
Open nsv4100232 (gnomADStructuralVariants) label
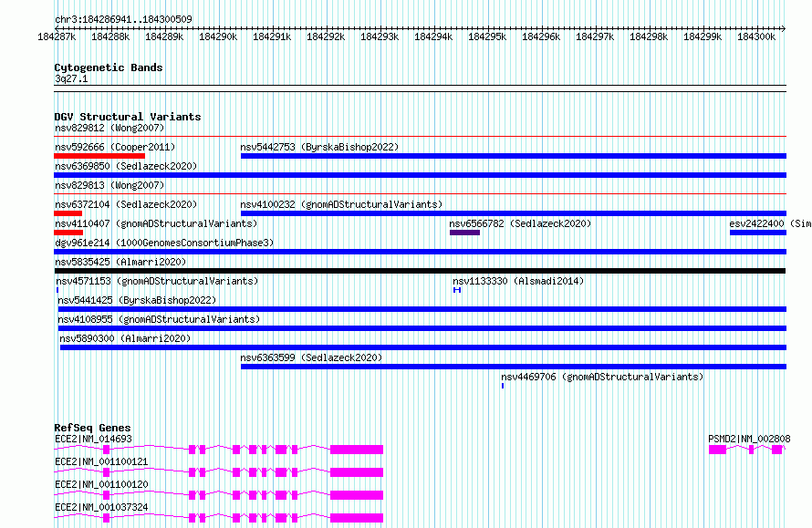[341, 204]
